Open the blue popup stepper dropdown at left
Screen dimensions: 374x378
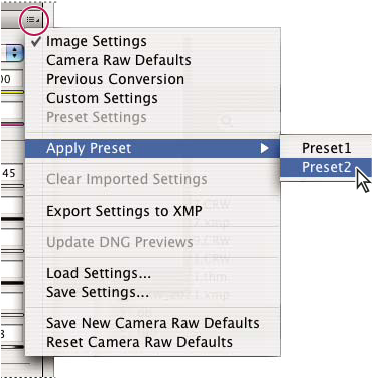coord(13,53)
